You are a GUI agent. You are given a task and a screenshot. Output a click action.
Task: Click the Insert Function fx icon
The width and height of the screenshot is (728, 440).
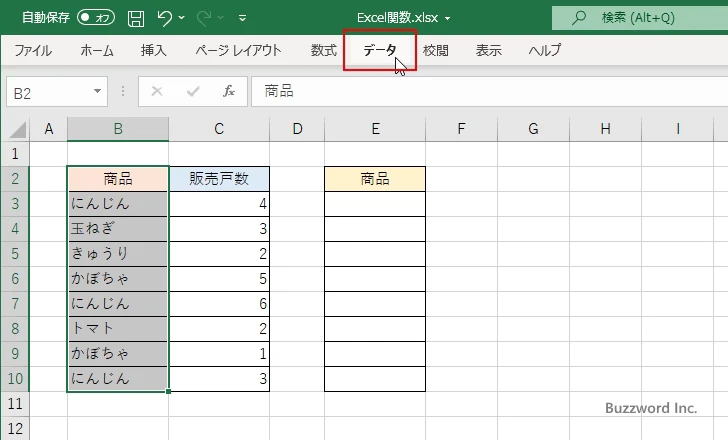click(228, 91)
